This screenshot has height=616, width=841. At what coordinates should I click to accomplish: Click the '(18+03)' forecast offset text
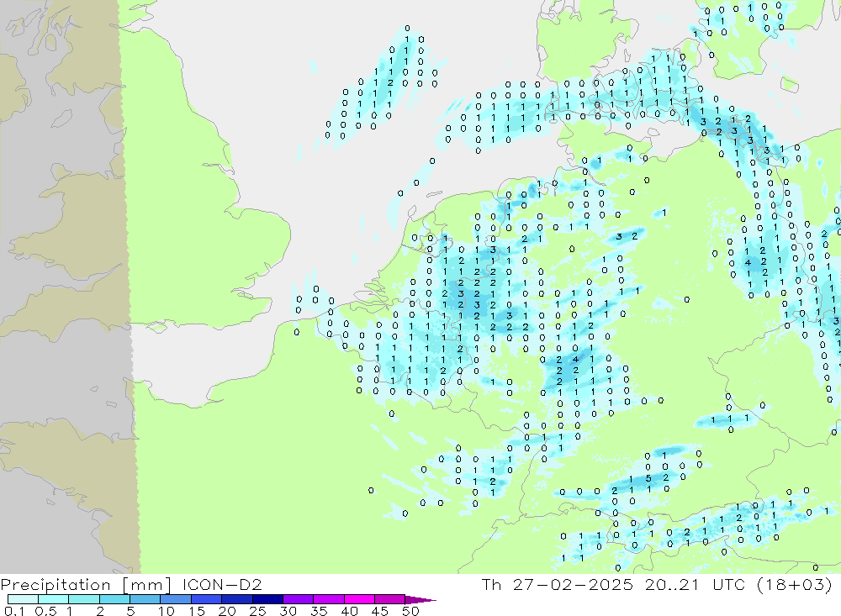pos(795,584)
